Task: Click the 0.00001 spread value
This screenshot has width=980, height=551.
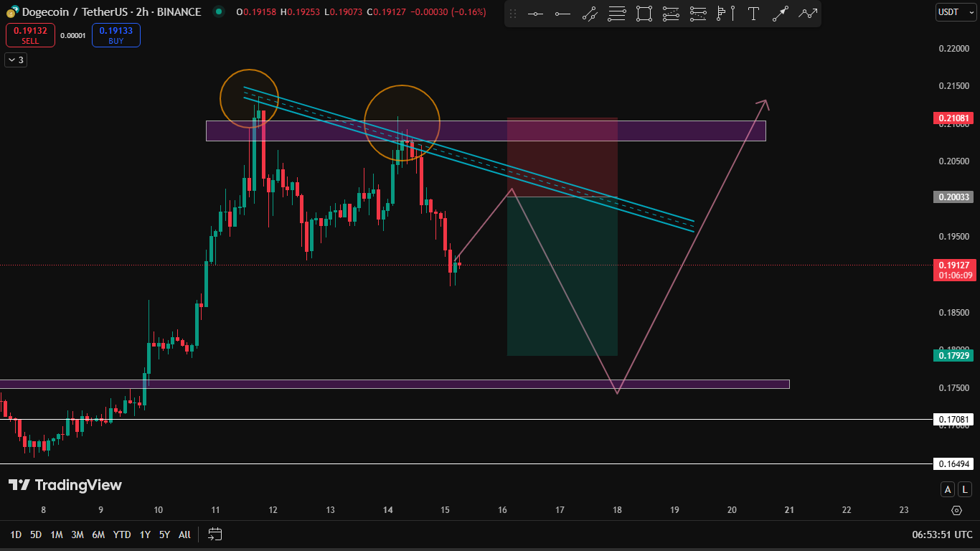Action: (x=73, y=36)
